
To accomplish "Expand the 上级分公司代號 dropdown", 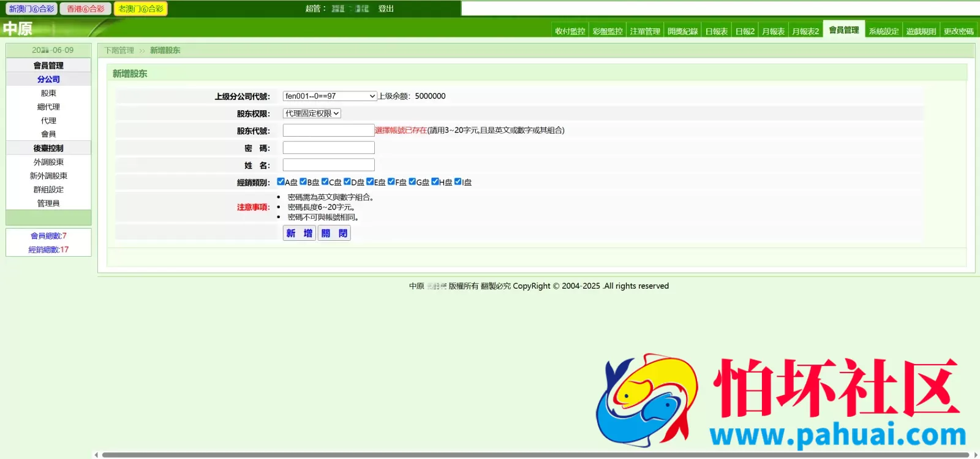I will pos(330,96).
